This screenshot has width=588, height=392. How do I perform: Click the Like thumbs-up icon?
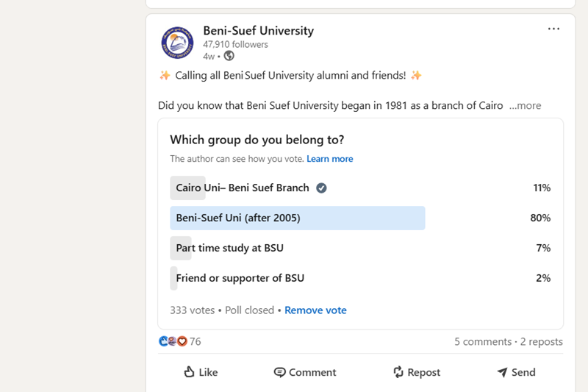click(190, 372)
